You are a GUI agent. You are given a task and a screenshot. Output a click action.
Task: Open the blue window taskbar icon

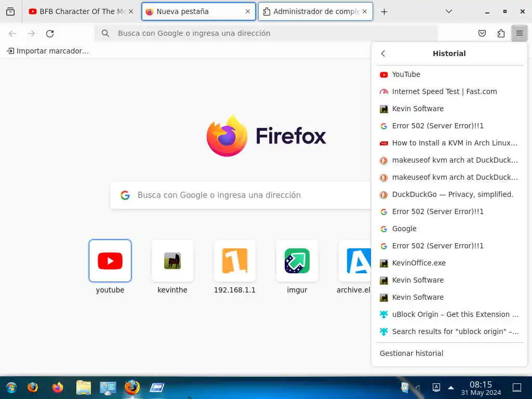point(157,387)
